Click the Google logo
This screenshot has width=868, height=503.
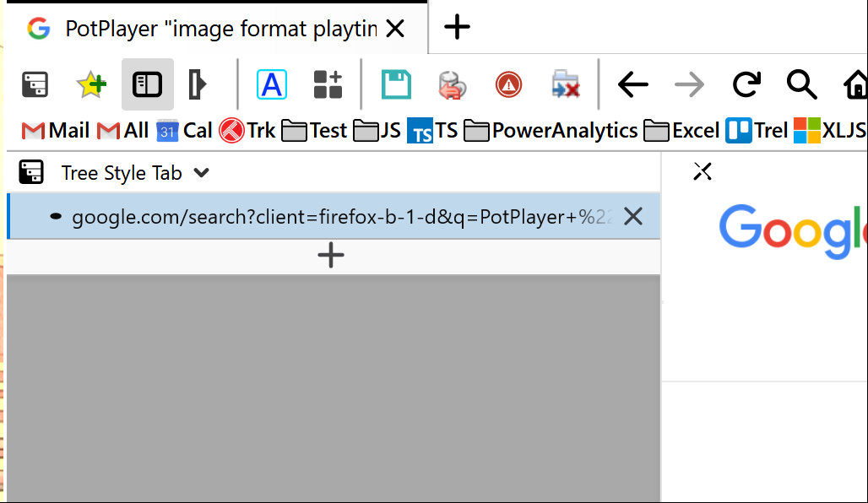pos(792,230)
